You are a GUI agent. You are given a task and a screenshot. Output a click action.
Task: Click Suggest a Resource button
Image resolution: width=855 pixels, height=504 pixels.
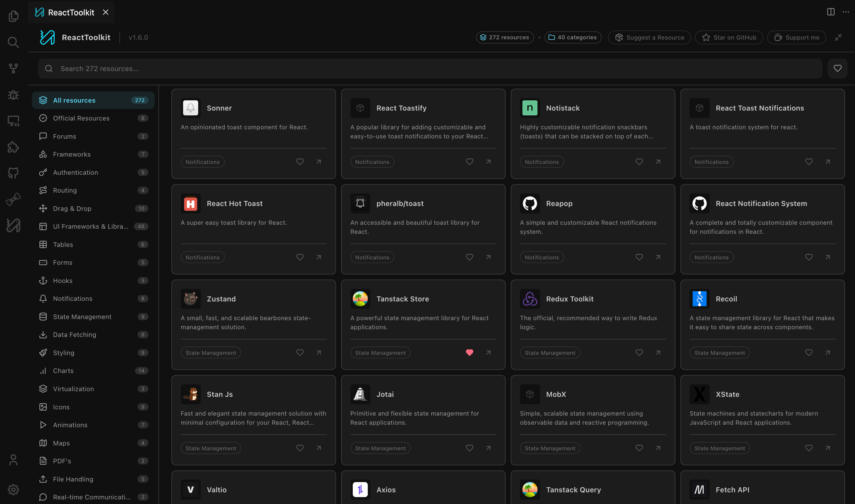tap(649, 38)
